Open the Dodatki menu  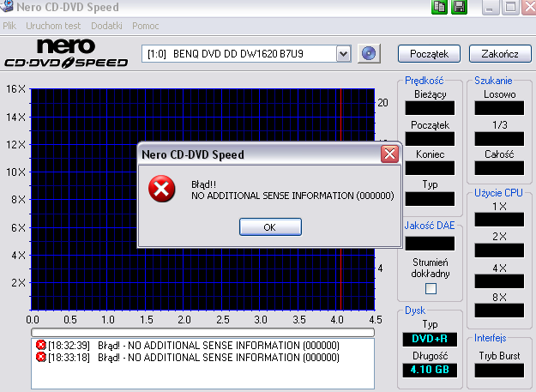[x=106, y=26]
